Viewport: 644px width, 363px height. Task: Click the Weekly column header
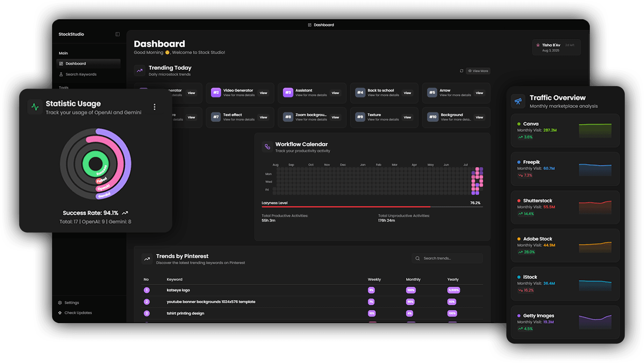point(374,280)
